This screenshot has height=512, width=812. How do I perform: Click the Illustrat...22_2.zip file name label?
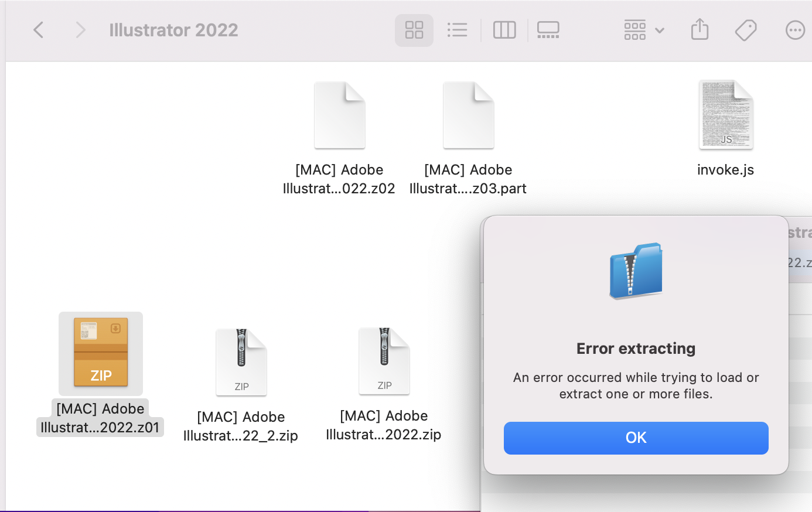point(241,426)
